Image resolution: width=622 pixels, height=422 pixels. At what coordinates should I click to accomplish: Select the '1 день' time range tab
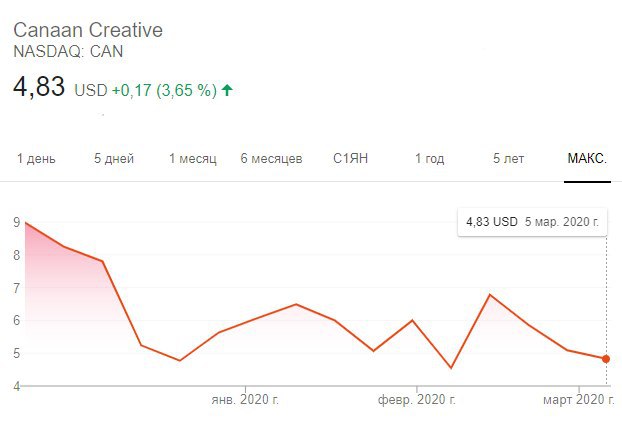tap(34, 160)
